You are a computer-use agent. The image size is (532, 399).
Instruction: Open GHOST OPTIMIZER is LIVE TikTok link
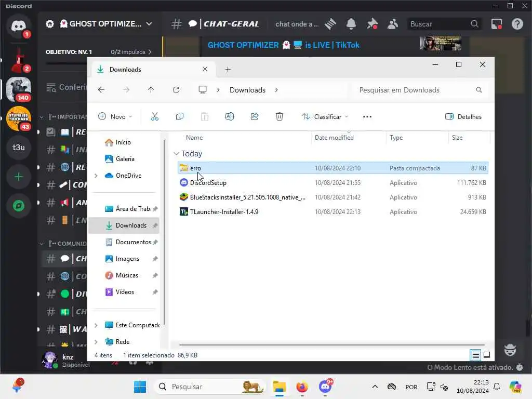click(283, 45)
